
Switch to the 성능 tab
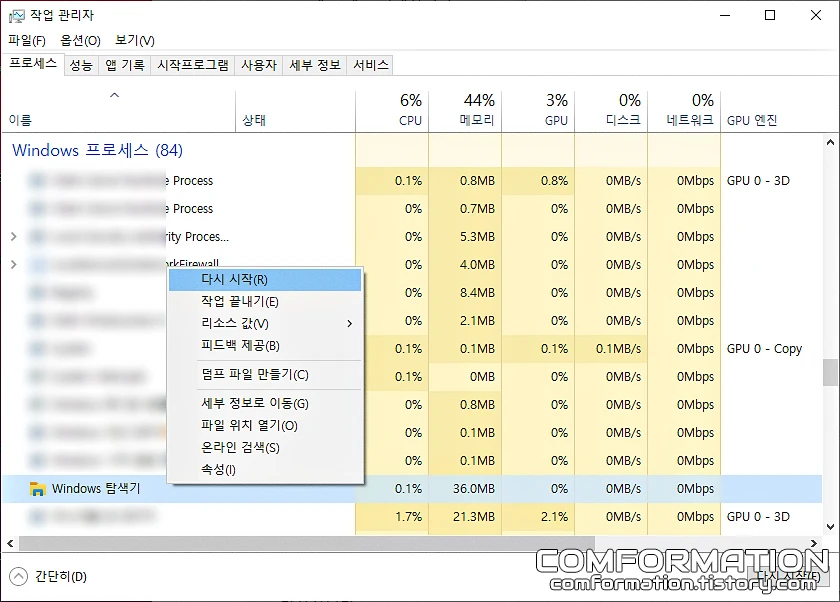pos(81,65)
